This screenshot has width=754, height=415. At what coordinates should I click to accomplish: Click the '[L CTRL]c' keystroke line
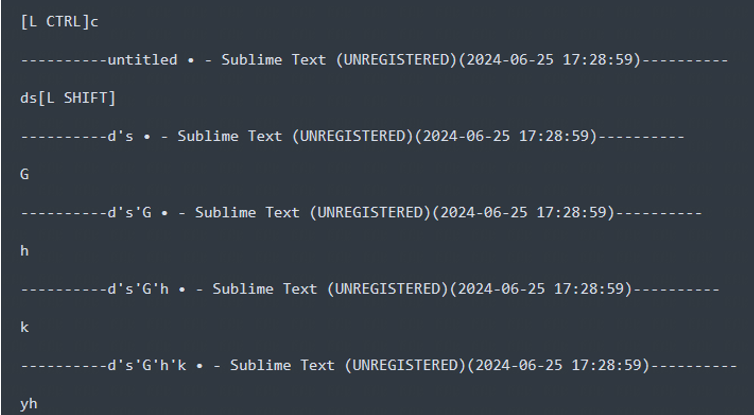(59, 22)
